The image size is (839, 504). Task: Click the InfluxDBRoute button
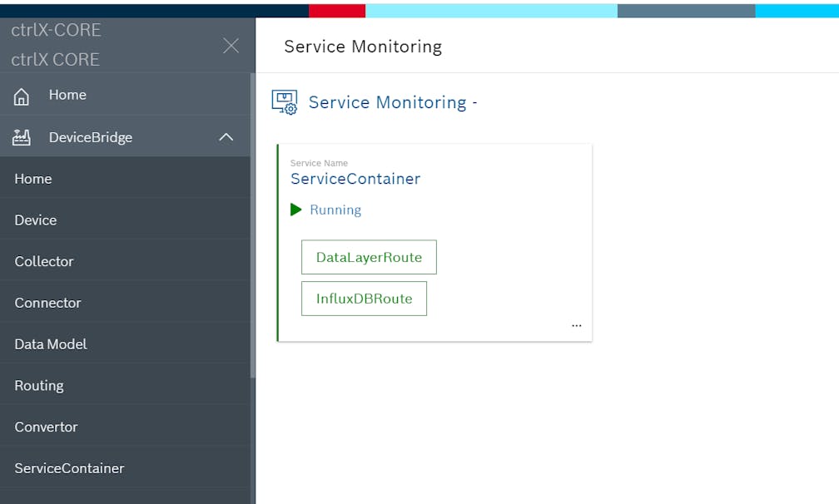click(x=364, y=299)
